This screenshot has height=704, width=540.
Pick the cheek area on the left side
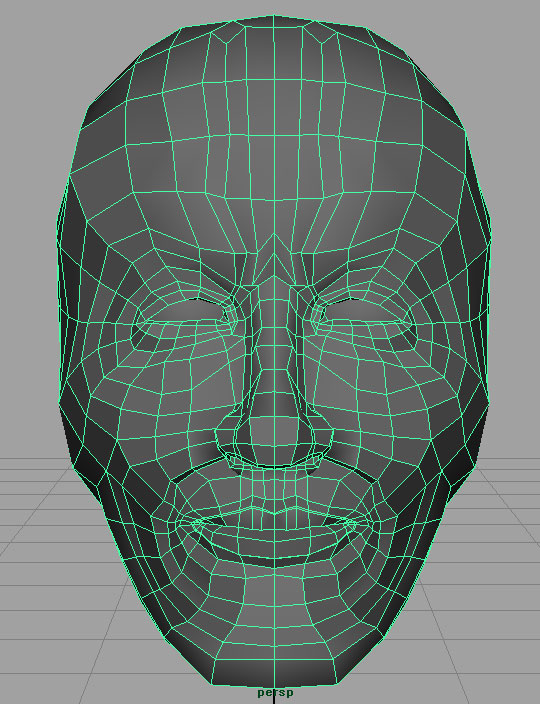[148, 404]
